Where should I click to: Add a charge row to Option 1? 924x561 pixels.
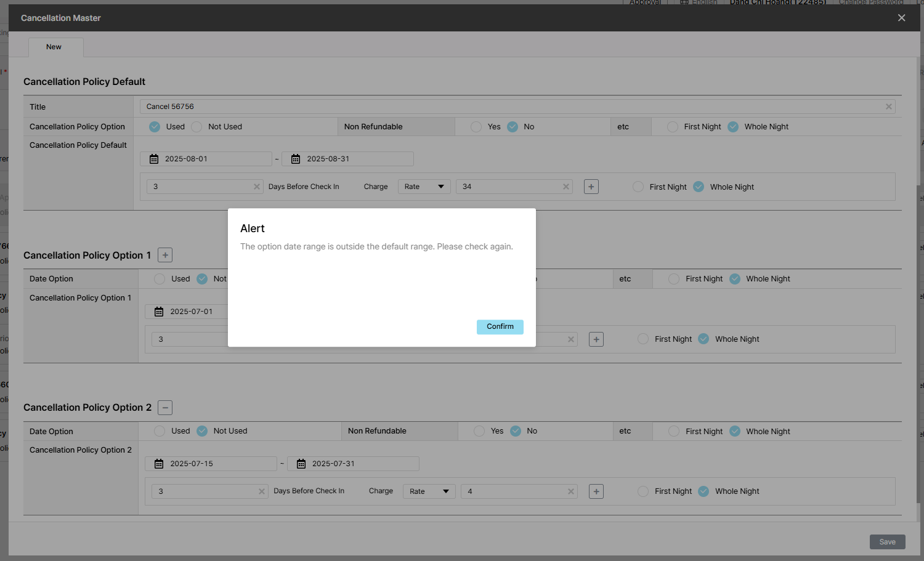tap(596, 339)
